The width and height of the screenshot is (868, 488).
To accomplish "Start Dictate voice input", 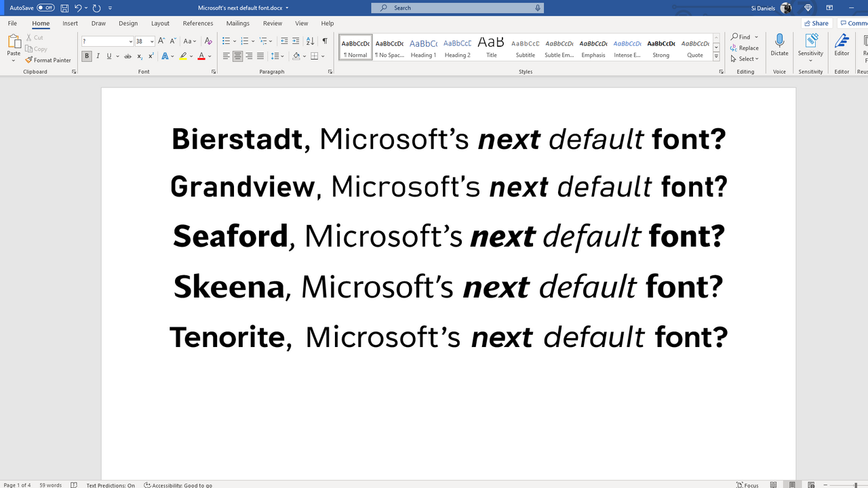I will pyautogui.click(x=779, y=45).
